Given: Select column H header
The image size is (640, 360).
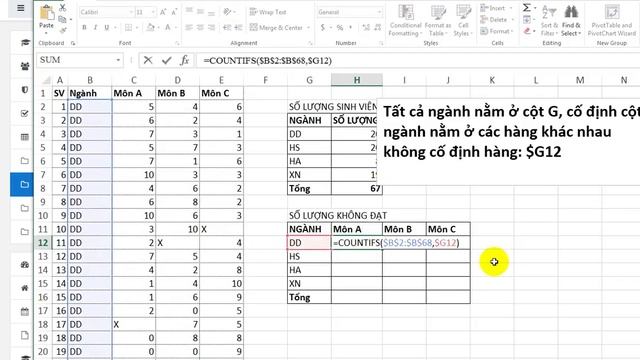Looking at the screenshot, I should 357,80.
